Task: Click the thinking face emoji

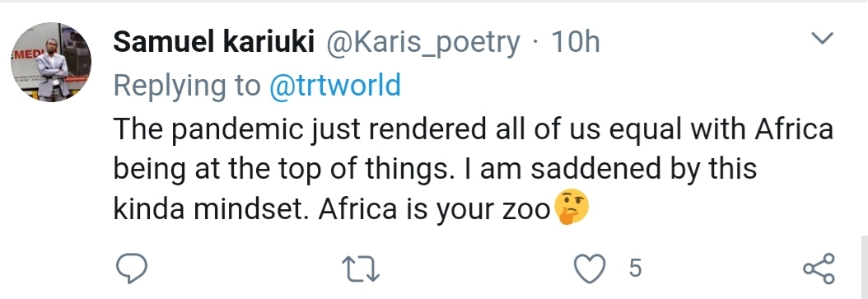Action: pos(571,207)
